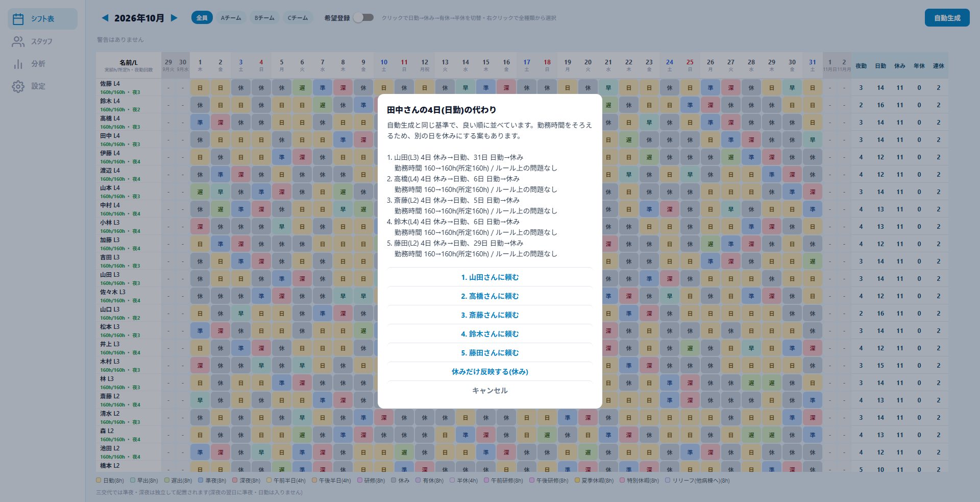The image size is (980, 502).
Task: Click the 名前/L header cell
Action: click(x=129, y=65)
